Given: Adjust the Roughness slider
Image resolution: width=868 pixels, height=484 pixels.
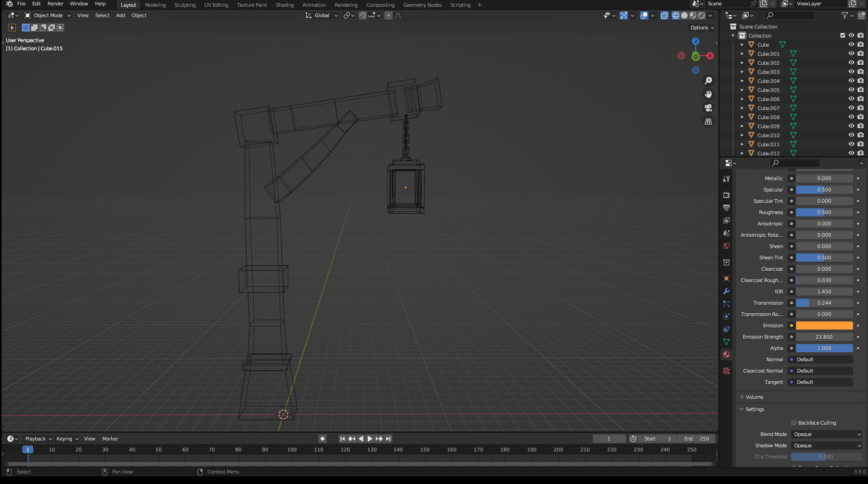Looking at the screenshot, I should [824, 212].
